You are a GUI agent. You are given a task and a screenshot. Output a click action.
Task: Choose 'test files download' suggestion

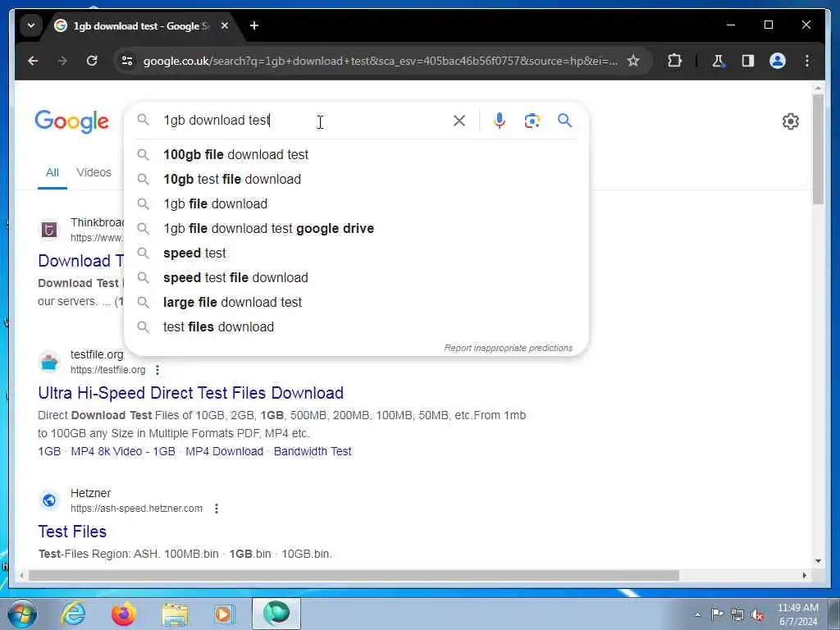coord(356,327)
